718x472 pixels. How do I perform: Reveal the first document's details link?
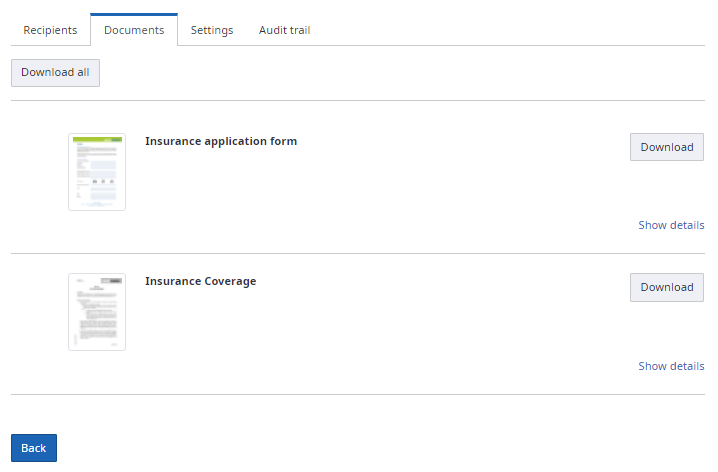pos(671,225)
